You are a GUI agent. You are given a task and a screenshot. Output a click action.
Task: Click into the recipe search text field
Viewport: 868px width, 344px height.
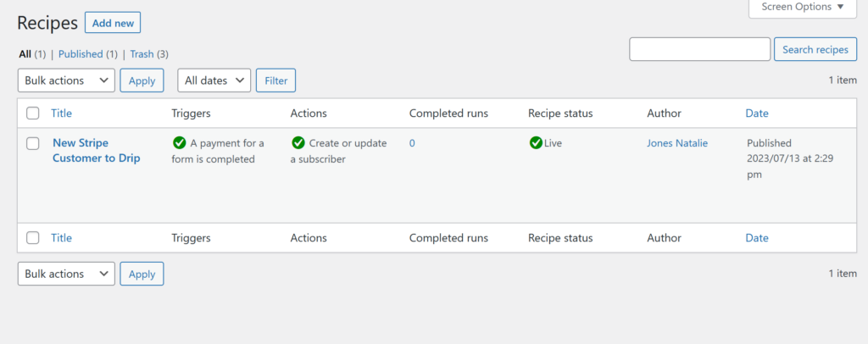pyautogui.click(x=699, y=49)
